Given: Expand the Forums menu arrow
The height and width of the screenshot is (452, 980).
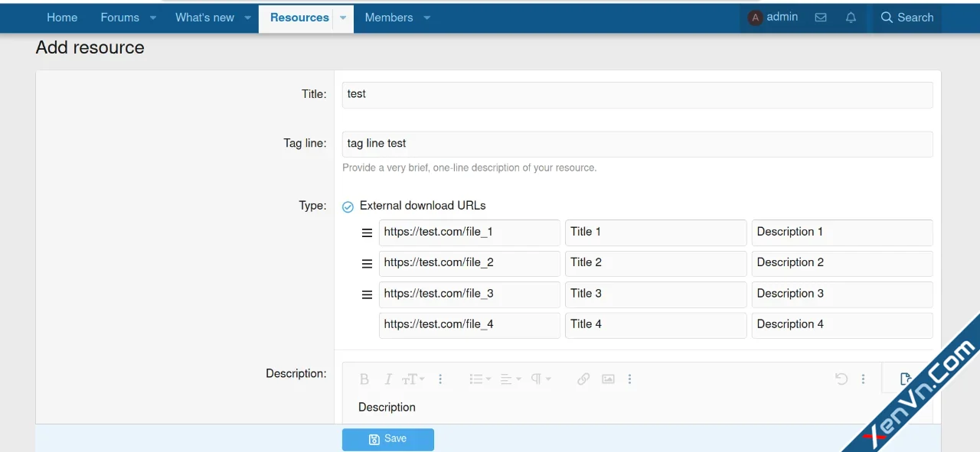Looking at the screenshot, I should [x=153, y=18].
